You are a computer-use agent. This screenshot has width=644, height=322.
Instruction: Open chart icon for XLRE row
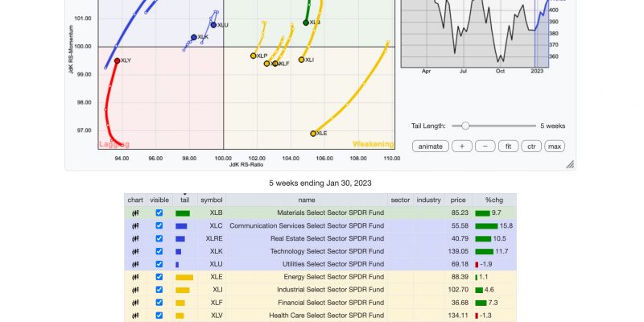pyautogui.click(x=135, y=238)
